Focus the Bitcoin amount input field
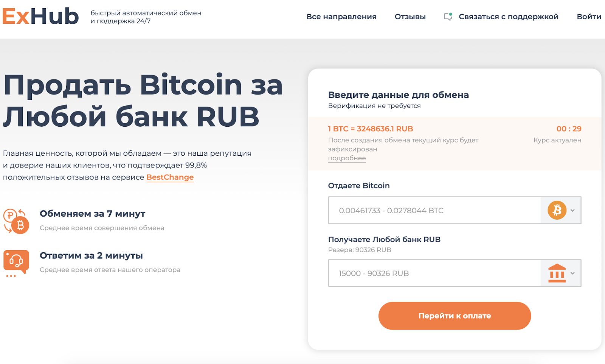Viewport: 605px width, 364px height. 435,210
